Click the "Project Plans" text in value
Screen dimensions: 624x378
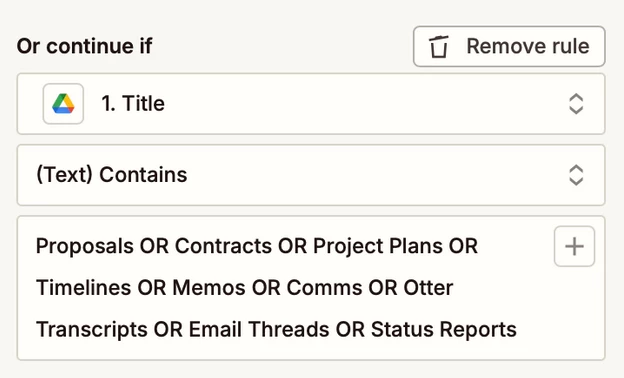coord(378,246)
